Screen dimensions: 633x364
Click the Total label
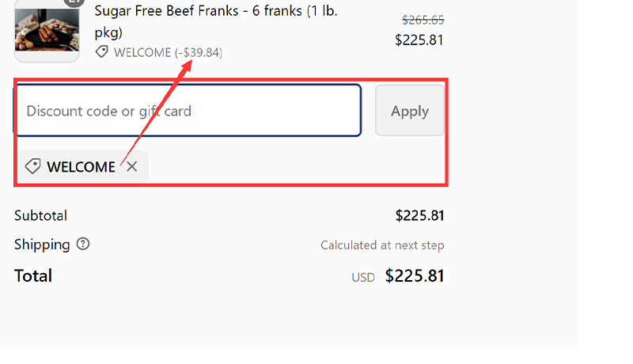(x=33, y=276)
